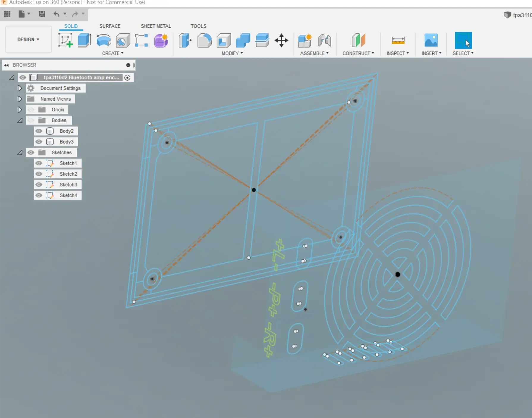532x418 pixels.
Task: Click the Select tool icon
Action: pos(463,40)
